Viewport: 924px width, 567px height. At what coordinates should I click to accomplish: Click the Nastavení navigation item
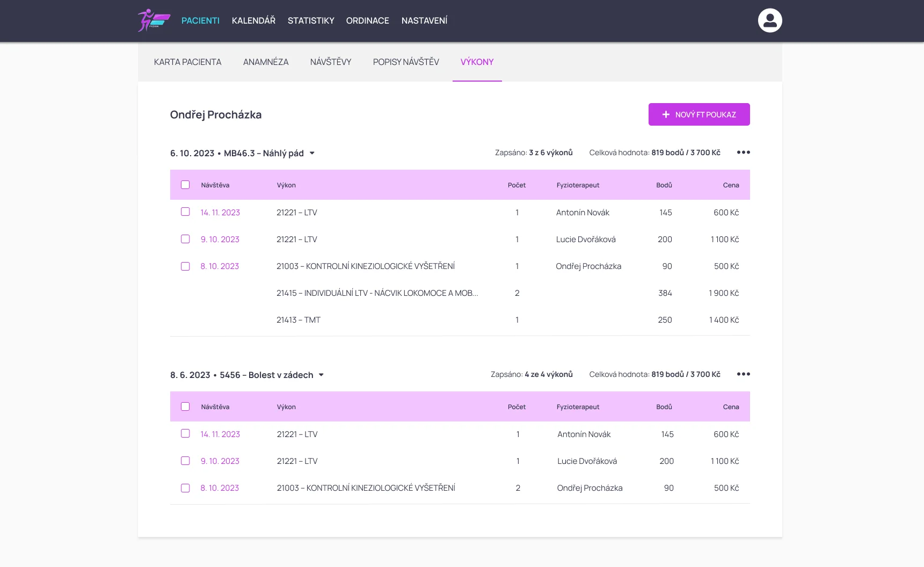[x=424, y=20]
